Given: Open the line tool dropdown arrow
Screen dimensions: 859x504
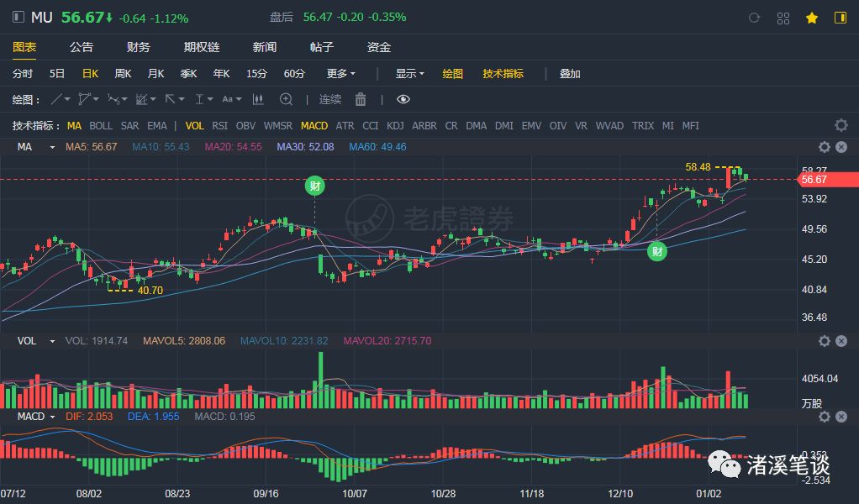Looking at the screenshot, I should pyautogui.click(x=67, y=100).
